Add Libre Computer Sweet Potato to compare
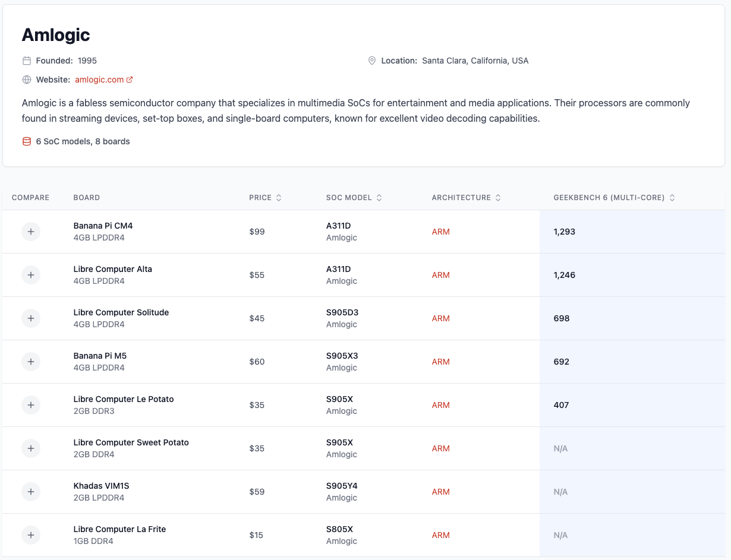731x560 pixels. (31, 448)
